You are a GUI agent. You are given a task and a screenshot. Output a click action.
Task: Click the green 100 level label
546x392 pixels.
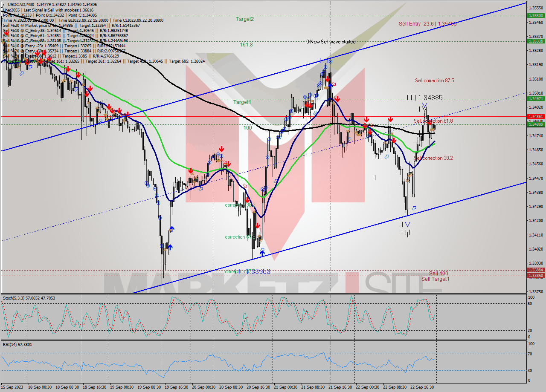click(247, 128)
